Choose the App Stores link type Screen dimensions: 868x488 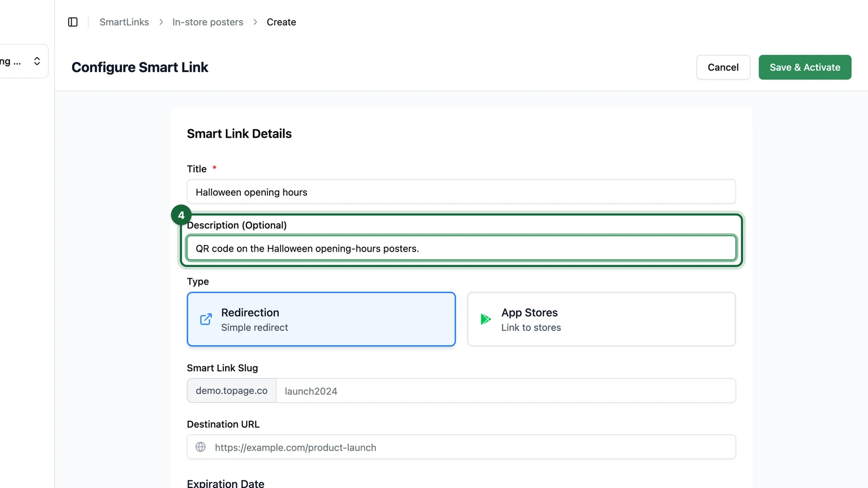[601, 319]
